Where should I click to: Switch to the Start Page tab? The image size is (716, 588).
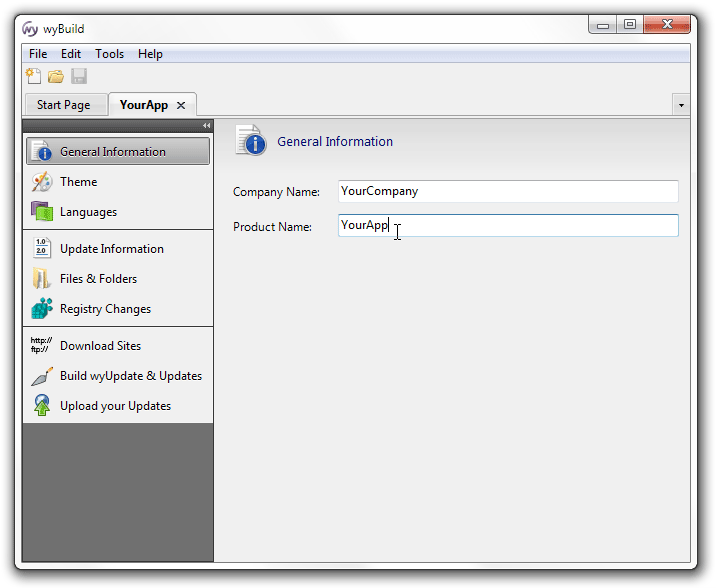click(63, 105)
